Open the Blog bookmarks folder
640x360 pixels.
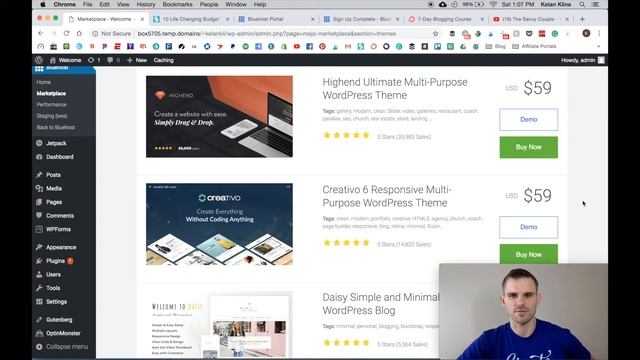point(496,47)
